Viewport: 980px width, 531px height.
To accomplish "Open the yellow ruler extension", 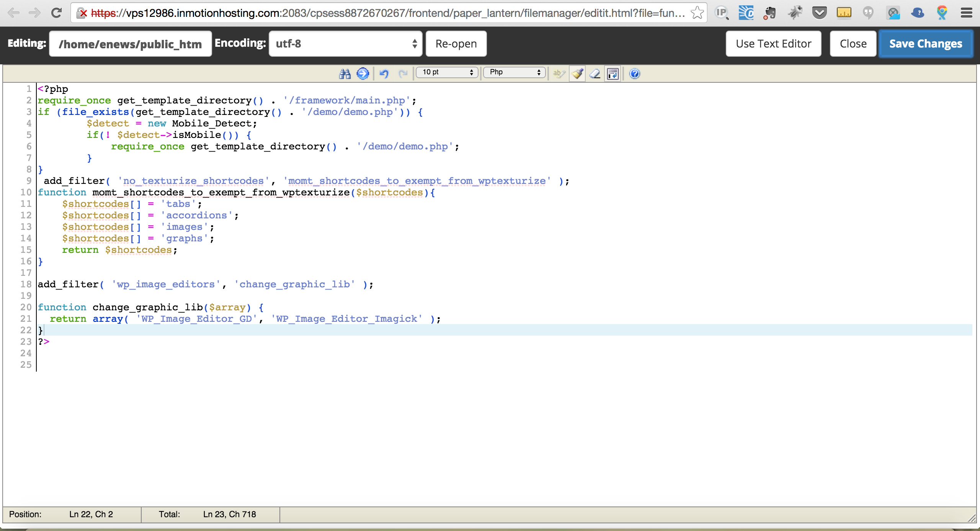I will point(844,13).
